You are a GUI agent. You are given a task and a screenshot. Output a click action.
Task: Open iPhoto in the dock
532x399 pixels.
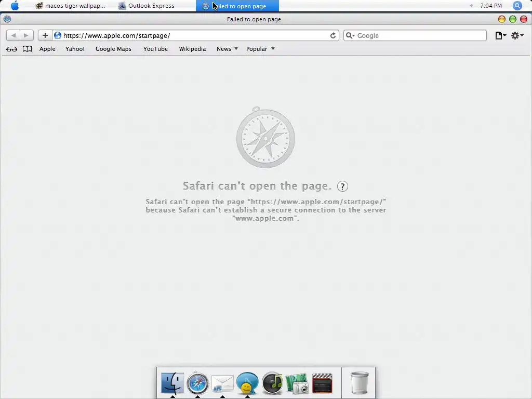click(297, 384)
